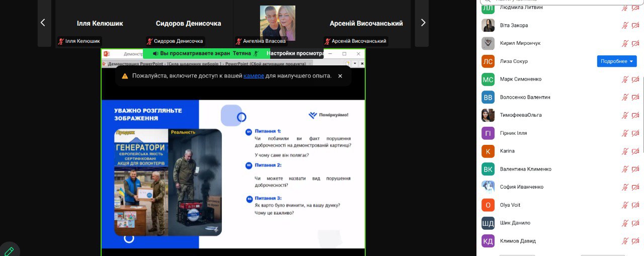Click the dropdown arrow in PowerPoint title bar
This screenshot has height=256, width=644.
355,64
